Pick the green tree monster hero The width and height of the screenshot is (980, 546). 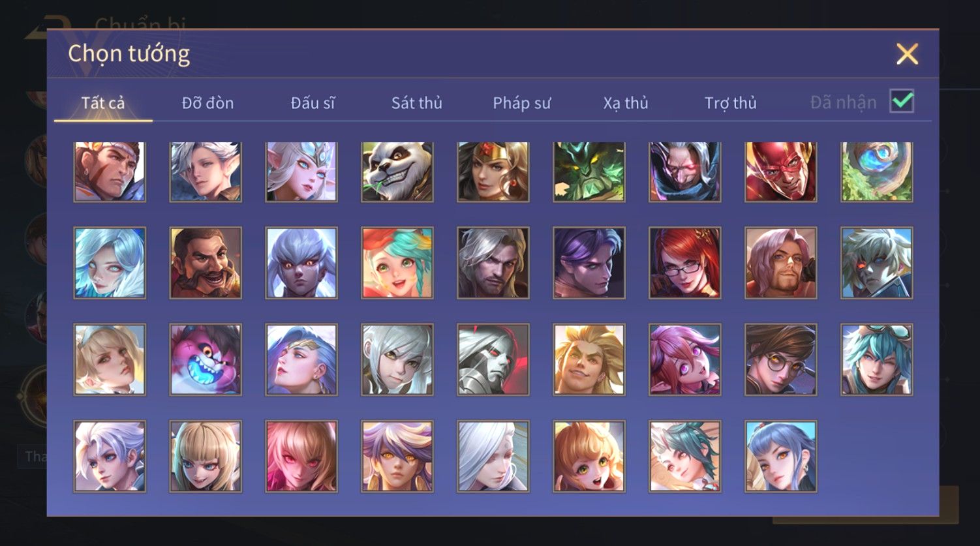coord(589,172)
